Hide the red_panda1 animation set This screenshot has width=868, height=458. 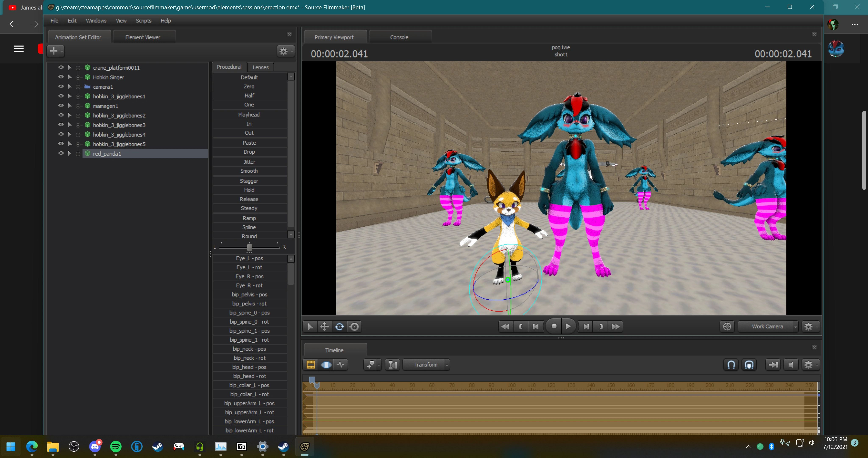(x=61, y=153)
